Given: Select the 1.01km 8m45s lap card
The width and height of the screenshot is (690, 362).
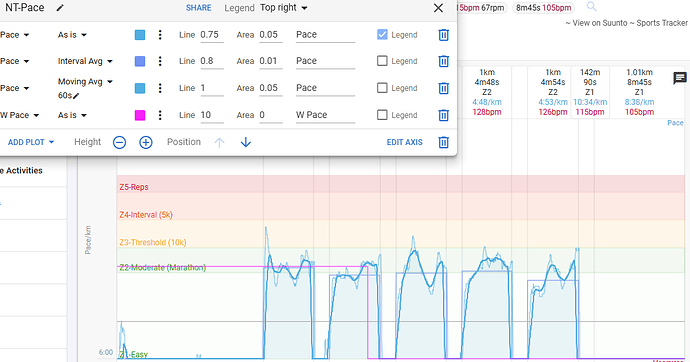Looking at the screenshot, I should point(639,92).
